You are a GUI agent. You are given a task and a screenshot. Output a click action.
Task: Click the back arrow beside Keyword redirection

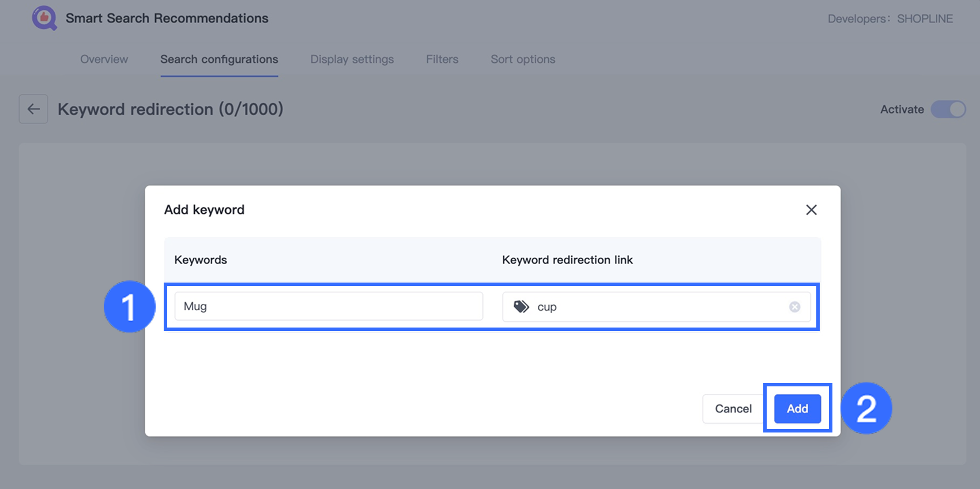tap(33, 109)
